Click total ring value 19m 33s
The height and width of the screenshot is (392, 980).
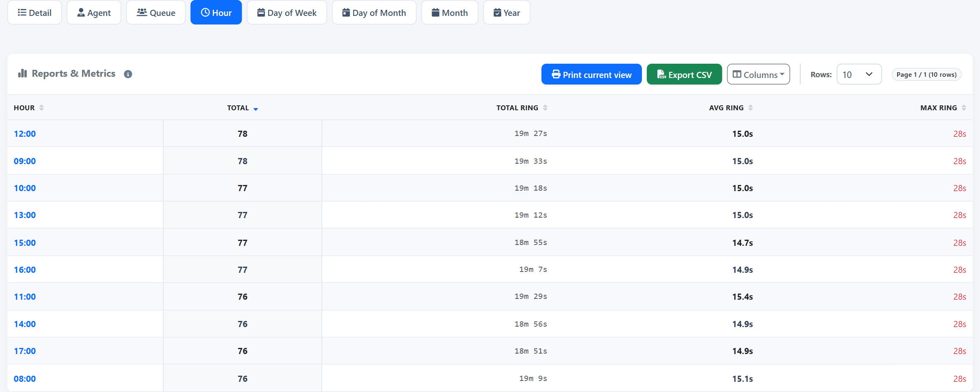530,161
